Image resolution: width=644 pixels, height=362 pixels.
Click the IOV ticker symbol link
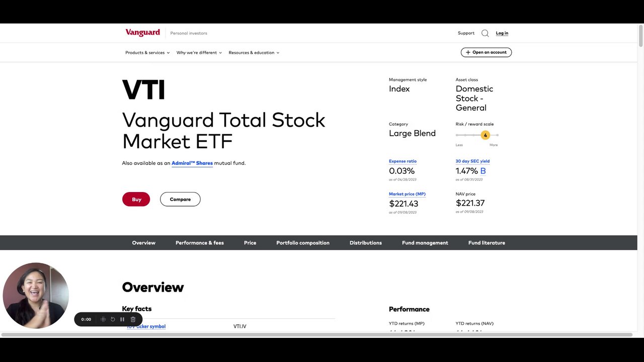pyautogui.click(x=146, y=327)
